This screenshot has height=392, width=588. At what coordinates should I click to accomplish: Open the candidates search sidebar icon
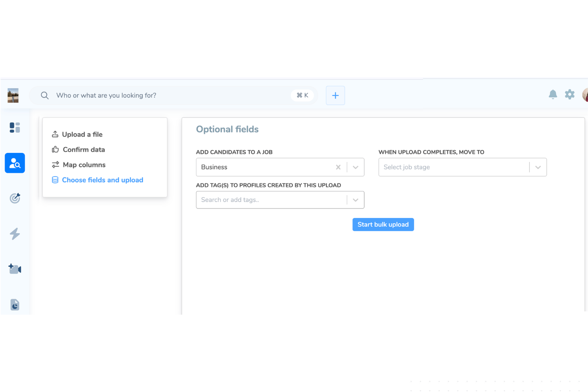click(15, 163)
